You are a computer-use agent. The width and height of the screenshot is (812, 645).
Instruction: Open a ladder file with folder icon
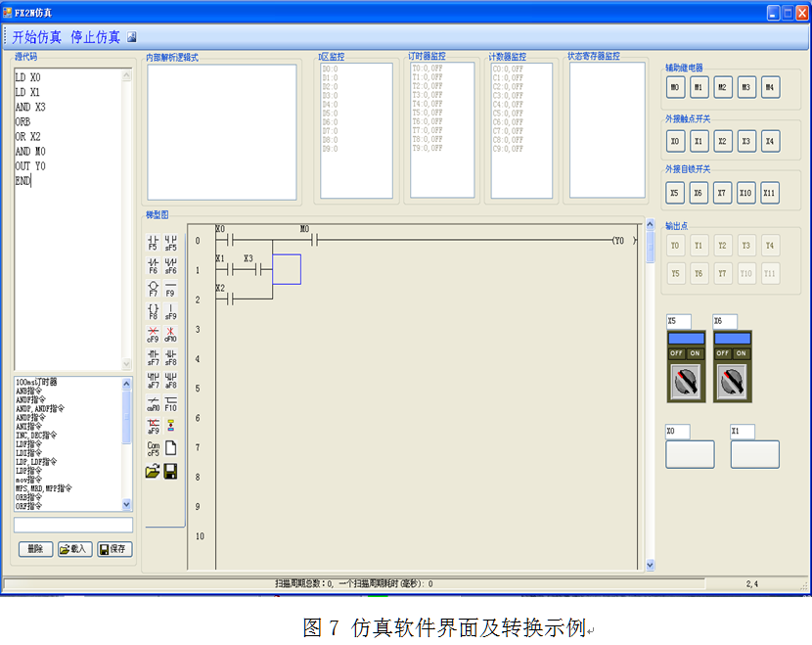coord(153,472)
